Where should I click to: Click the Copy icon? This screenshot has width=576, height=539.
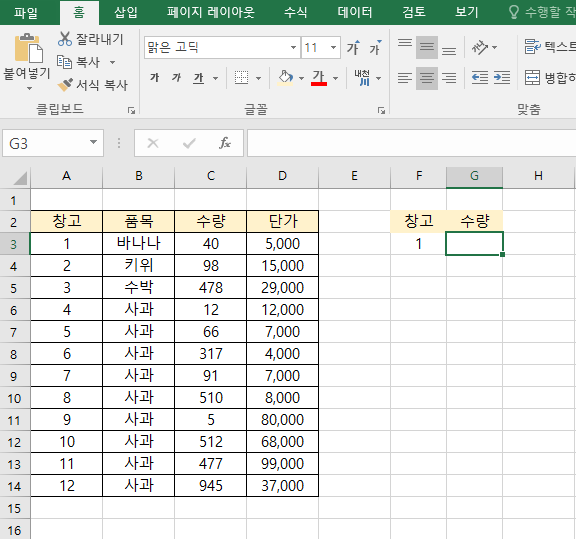[x=64, y=62]
